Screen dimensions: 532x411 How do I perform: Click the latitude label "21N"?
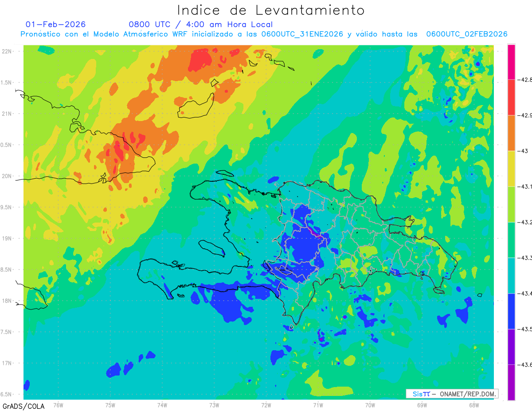coord(8,114)
